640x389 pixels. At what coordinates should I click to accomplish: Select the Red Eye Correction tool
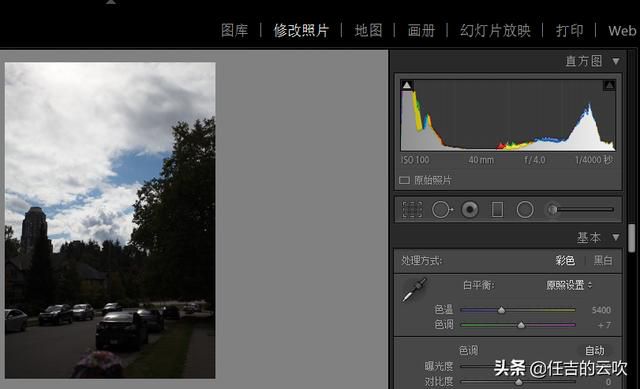click(x=470, y=209)
